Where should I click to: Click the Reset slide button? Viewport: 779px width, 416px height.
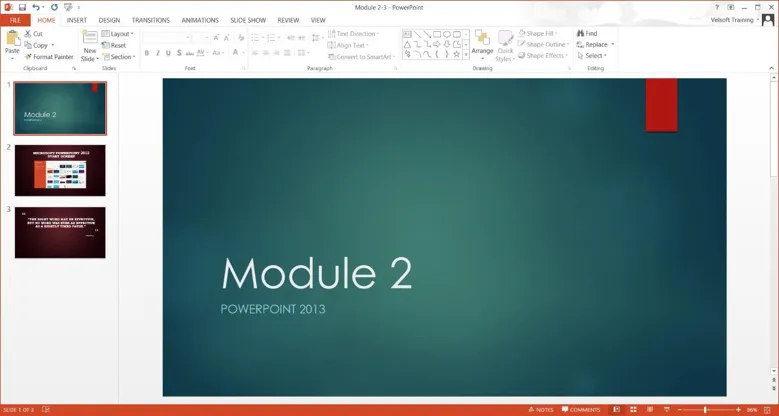pyautogui.click(x=114, y=45)
